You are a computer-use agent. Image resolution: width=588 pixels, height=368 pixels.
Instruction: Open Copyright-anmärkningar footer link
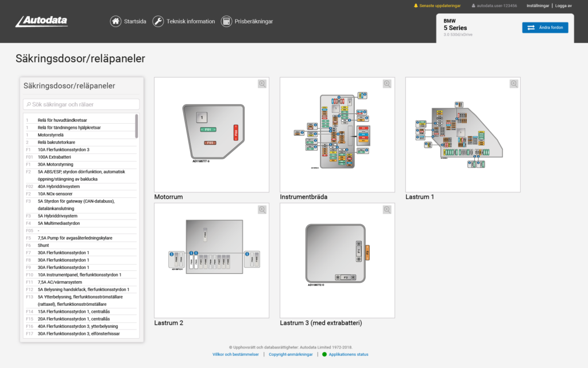(x=291, y=355)
